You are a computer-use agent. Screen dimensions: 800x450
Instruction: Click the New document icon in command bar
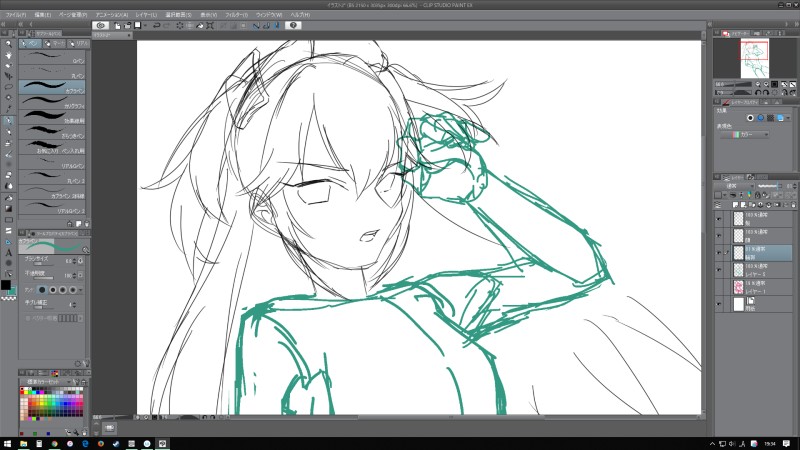pyautogui.click(x=118, y=25)
